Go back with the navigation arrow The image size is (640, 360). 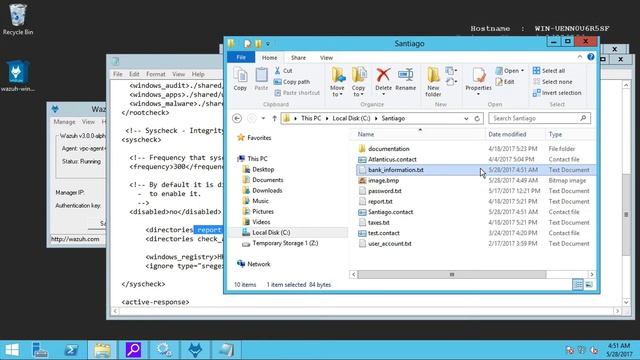click(x=237, y=118)
